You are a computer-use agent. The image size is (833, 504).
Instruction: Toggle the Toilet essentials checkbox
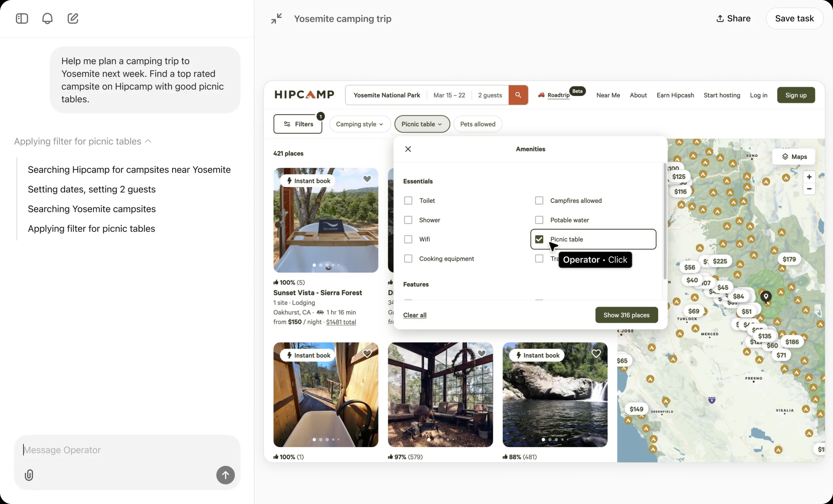[x=408, y=200]
